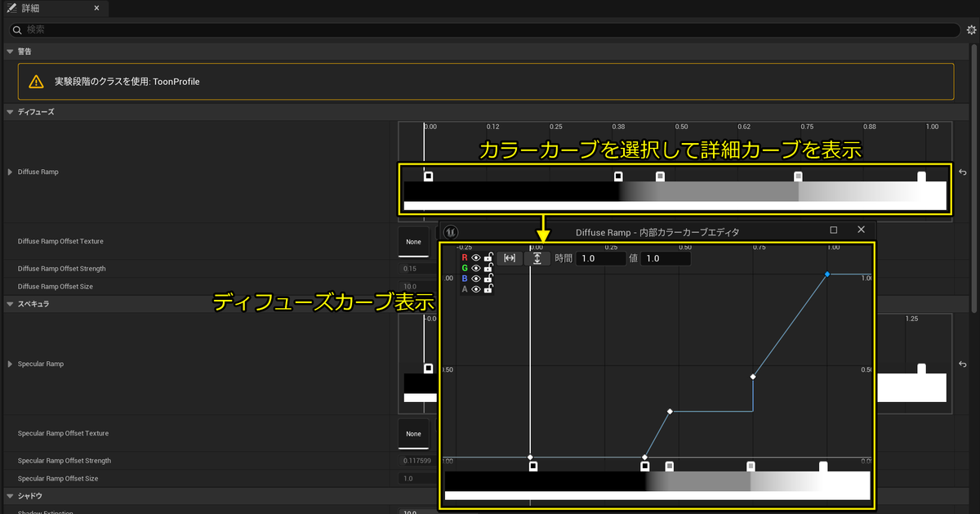Toggle the A channel lock icon
980x514 pixels.
point(488,288)
